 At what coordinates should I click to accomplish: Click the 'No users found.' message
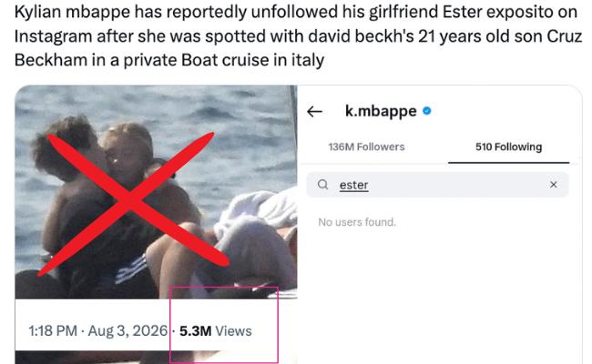point(357,222)
